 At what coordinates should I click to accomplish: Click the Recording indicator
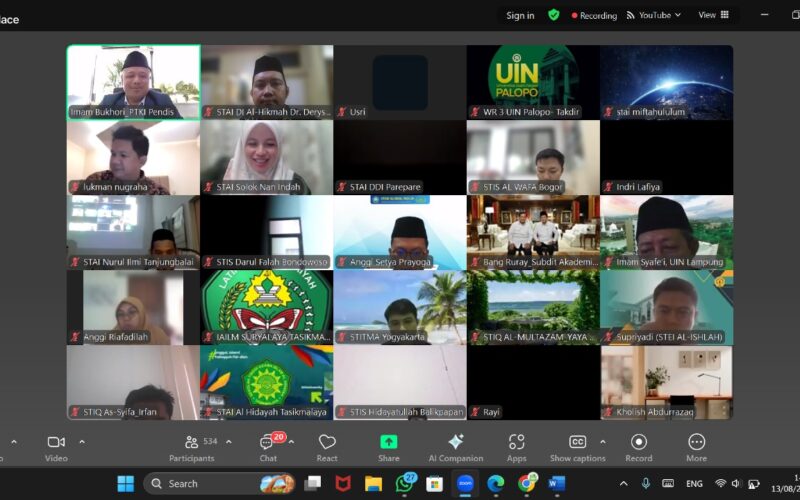click(x=594, y=15)
